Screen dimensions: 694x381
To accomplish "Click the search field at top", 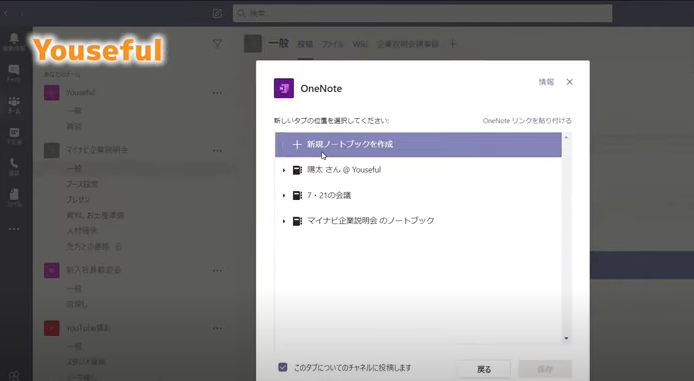I will pyautogui.click(x=422, y=13).
